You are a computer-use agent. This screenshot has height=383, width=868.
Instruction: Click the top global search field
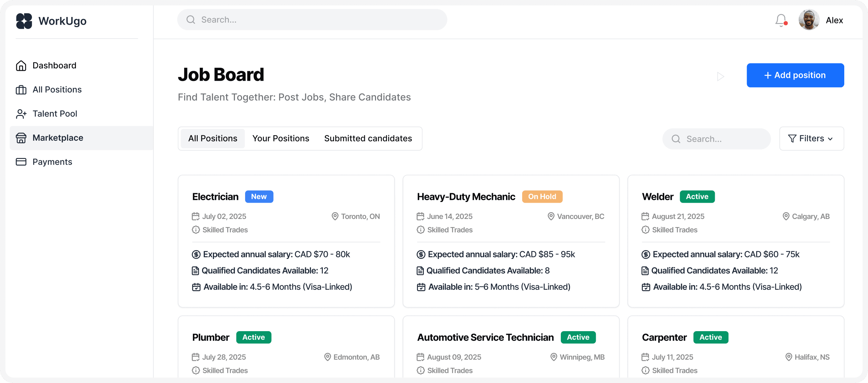[x=312, y=20]
